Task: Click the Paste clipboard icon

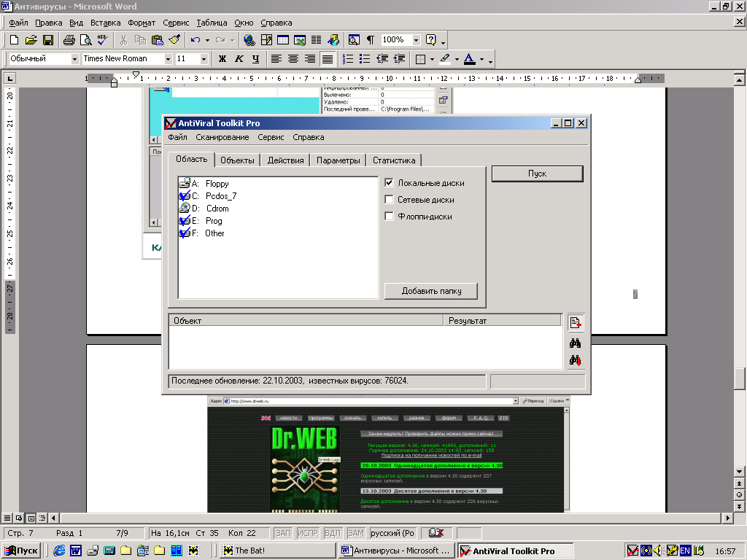Action: [x=158, y=40]
